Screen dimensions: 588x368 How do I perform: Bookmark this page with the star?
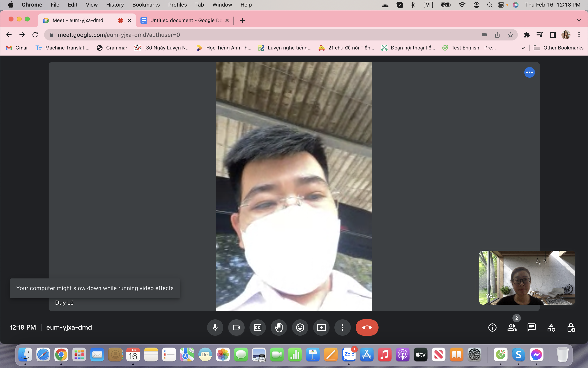click(510, 35)
